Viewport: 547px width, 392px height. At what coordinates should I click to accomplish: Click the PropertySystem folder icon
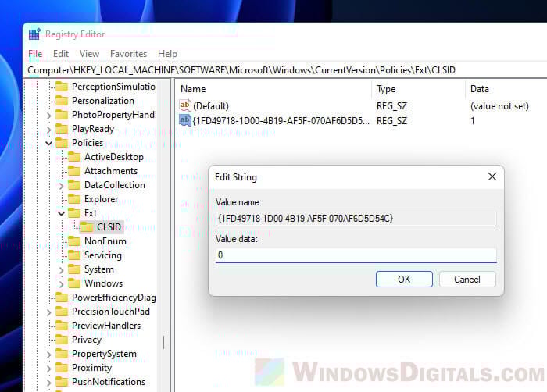click(x=62, y=354)
